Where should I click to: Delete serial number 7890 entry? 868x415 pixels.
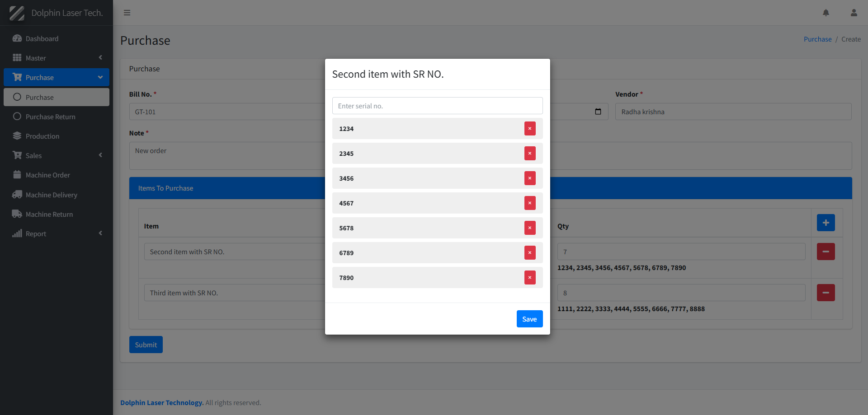[x=529, y=277]
